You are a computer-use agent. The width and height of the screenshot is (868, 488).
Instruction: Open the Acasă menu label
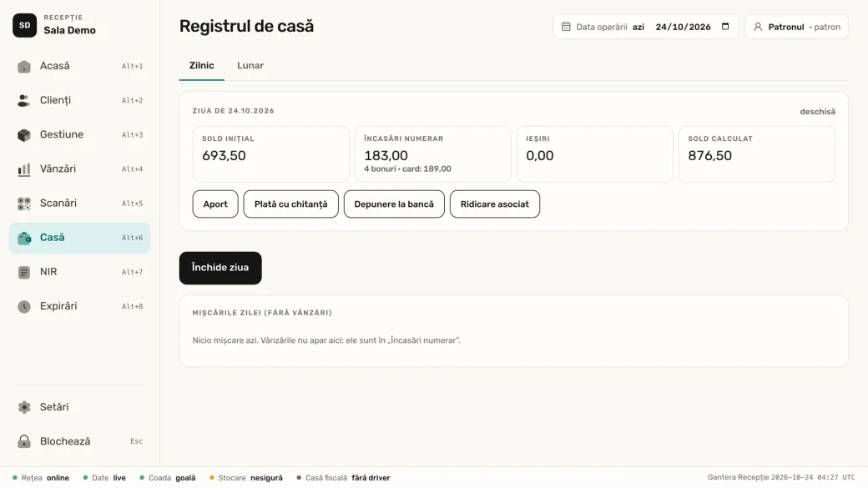click(55, 66)
